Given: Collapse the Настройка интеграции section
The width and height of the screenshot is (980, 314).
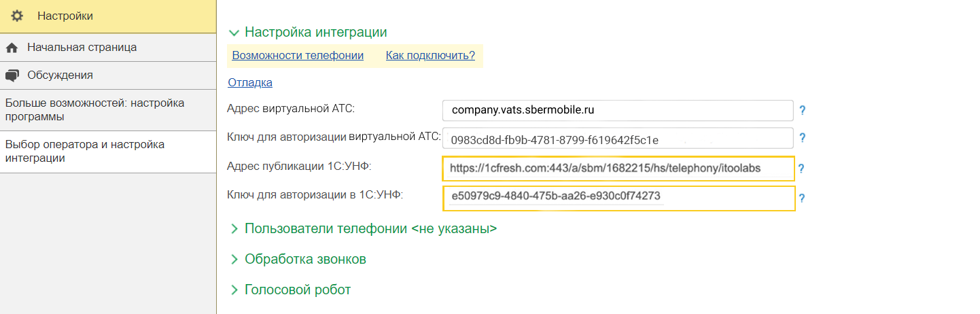Looking at the screenshot, I should tap(234, 33).
